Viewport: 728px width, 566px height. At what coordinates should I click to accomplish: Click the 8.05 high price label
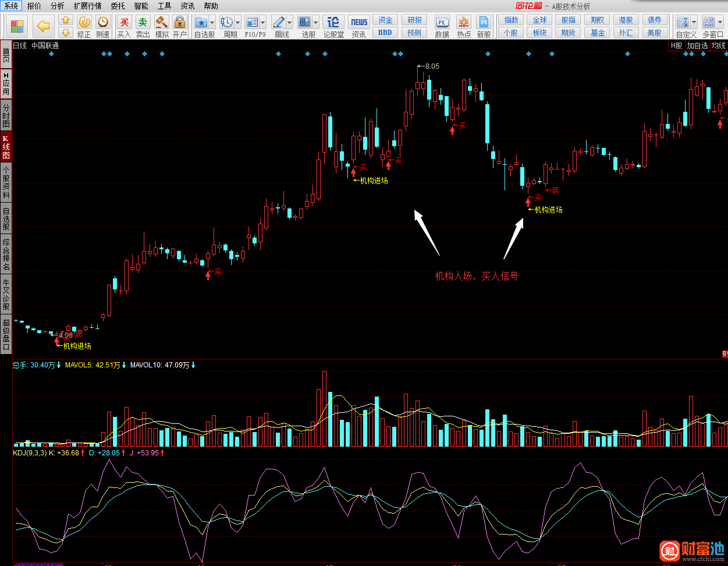pyautogui.click(x=432, y=66)
